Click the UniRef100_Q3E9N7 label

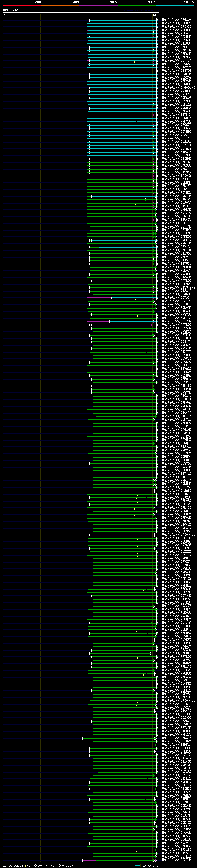[176, 805]
